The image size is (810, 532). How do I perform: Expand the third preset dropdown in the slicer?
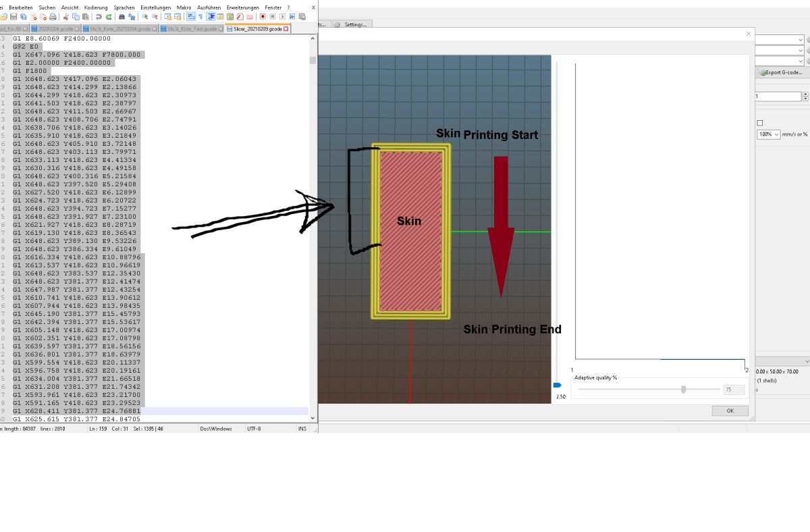[801, 61]
